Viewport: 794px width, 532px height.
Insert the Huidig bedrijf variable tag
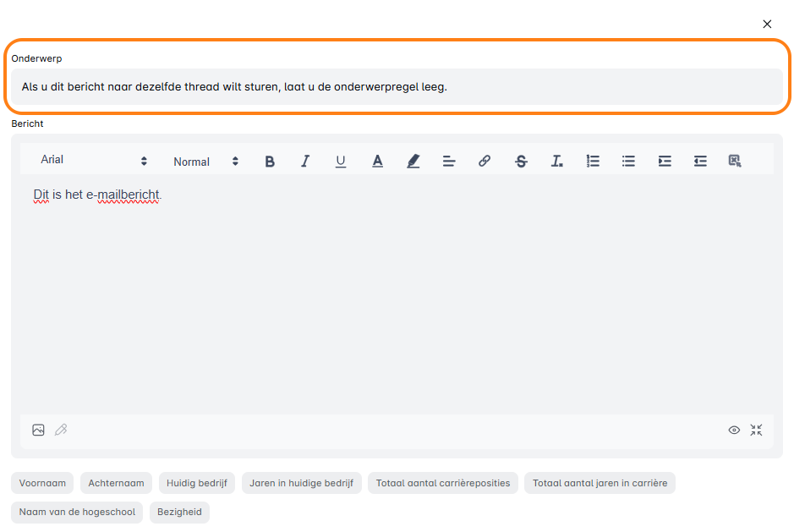[x=197, y=483]
